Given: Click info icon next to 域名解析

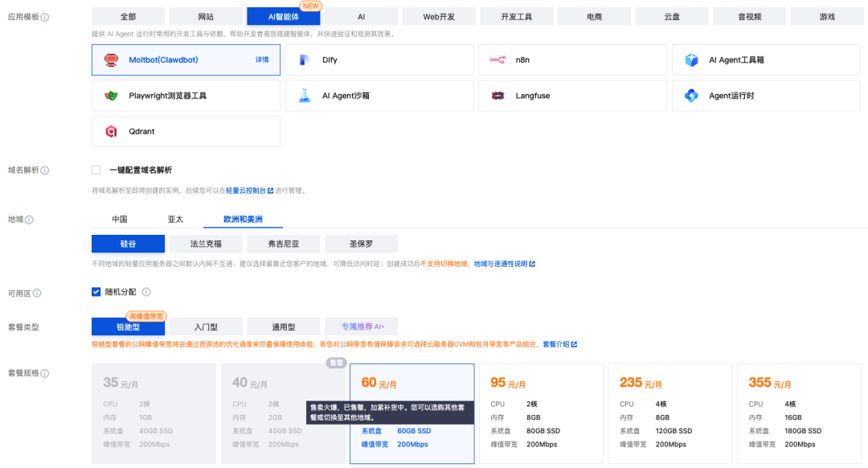Looking at the screenshot, I should click(45, 170).
